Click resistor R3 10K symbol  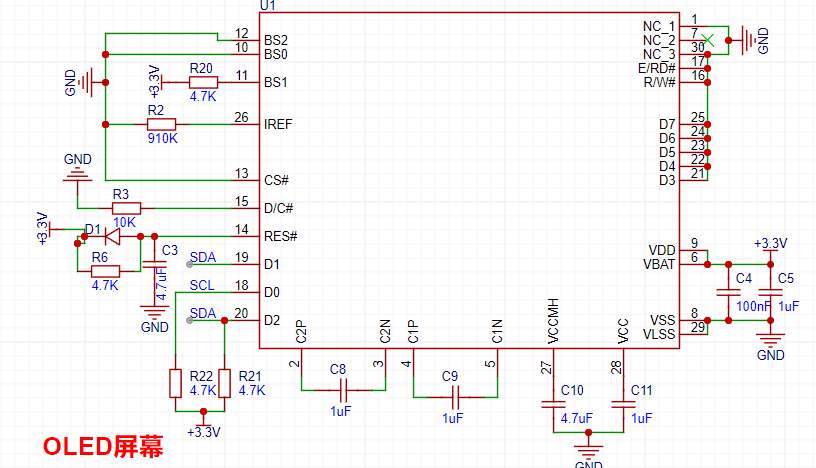coord(126,208)
